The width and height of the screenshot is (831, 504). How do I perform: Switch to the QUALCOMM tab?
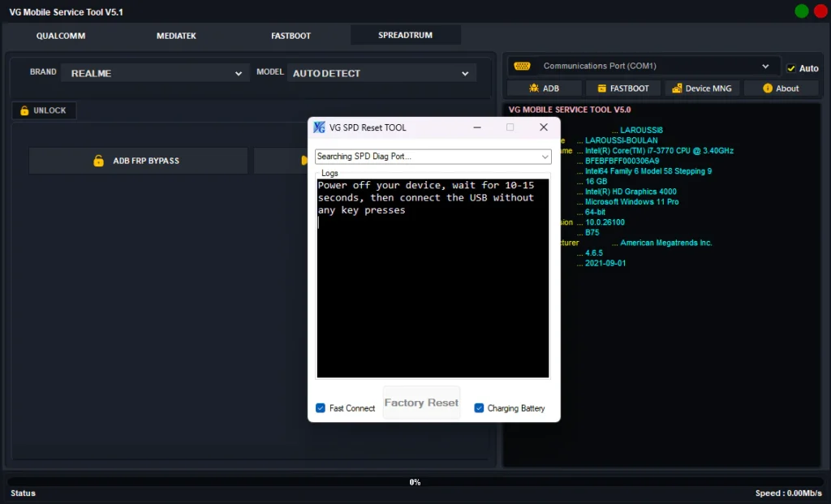point(60,36)
